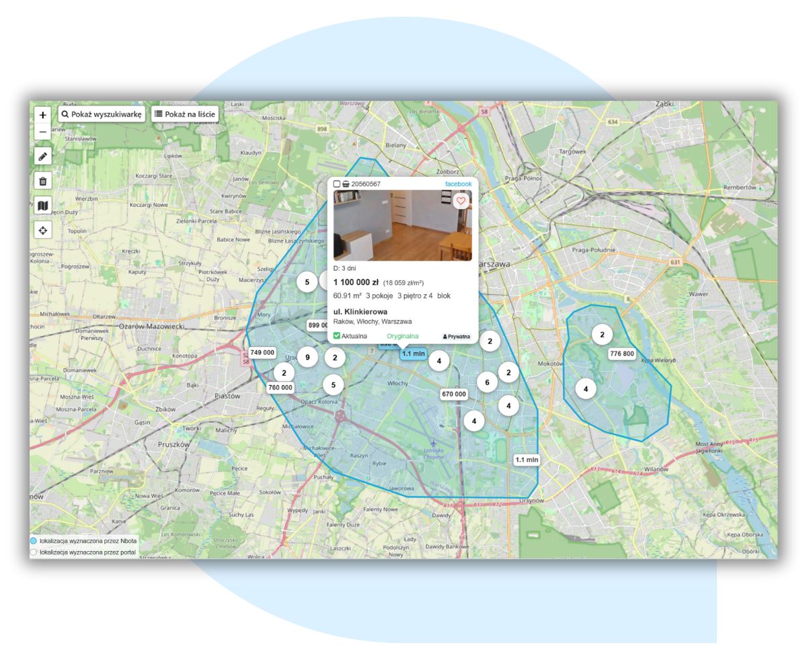Viewport: 807px width, 672px height.
Task: Zoom in on the map
Action: point(43,115)
